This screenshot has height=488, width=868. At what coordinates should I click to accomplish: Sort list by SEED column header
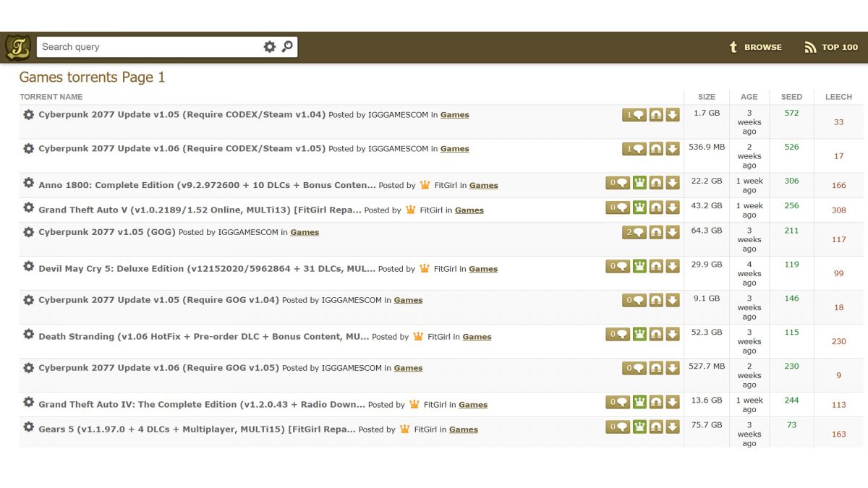tap(791, 97)
